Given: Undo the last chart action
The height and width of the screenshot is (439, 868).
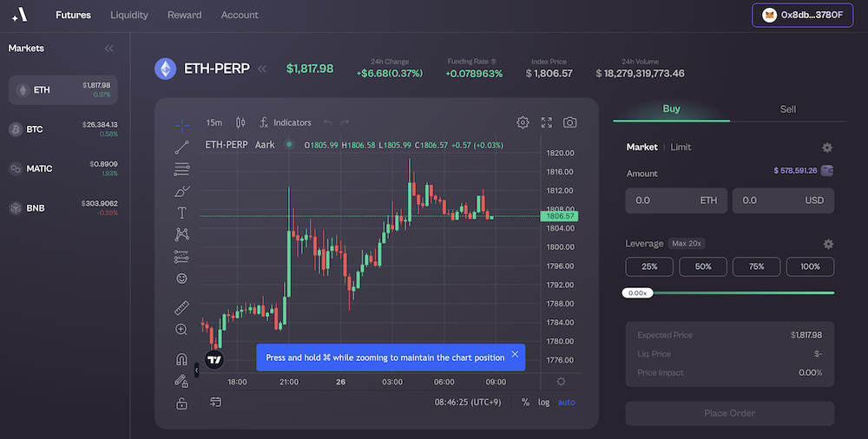Looking at the screenshot, I should click(328, 122).
